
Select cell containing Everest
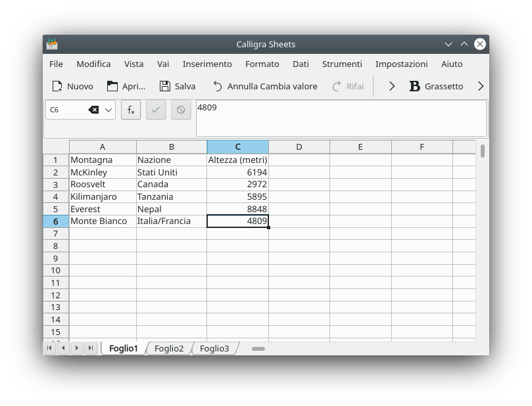102,209
